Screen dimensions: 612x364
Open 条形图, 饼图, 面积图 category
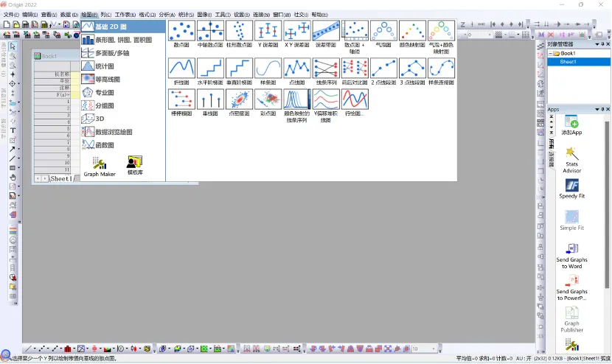pos(123,40)
